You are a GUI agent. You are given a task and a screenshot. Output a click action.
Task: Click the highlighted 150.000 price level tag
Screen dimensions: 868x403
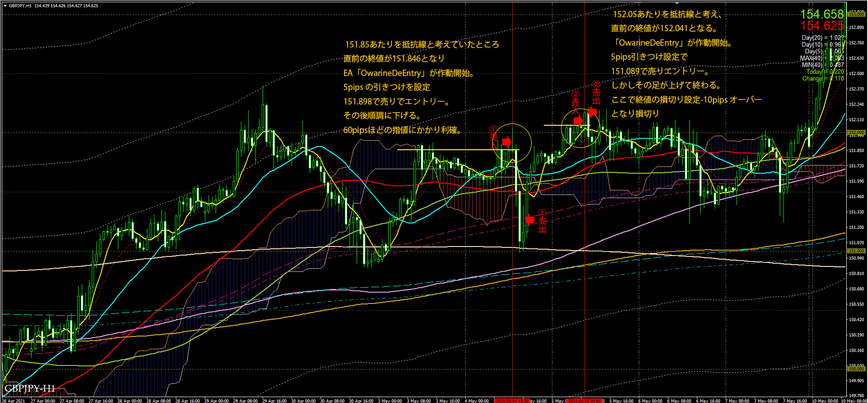(856, 369)
